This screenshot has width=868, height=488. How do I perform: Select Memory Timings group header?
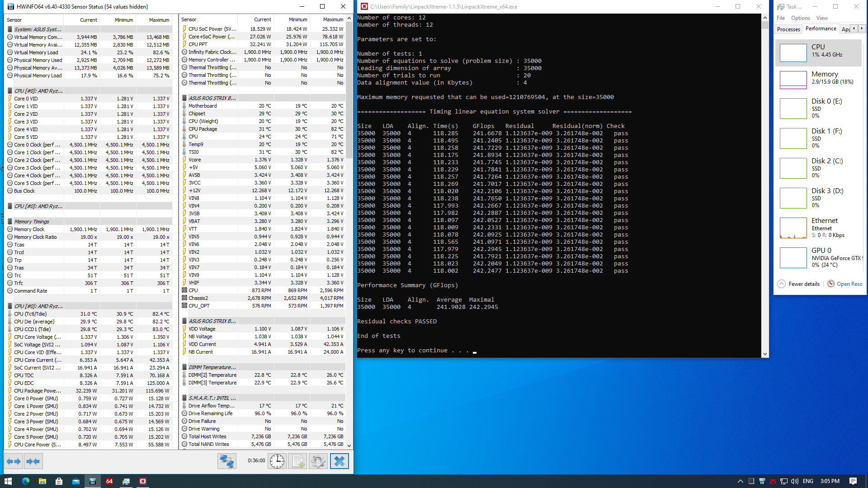tap(89, 222)
